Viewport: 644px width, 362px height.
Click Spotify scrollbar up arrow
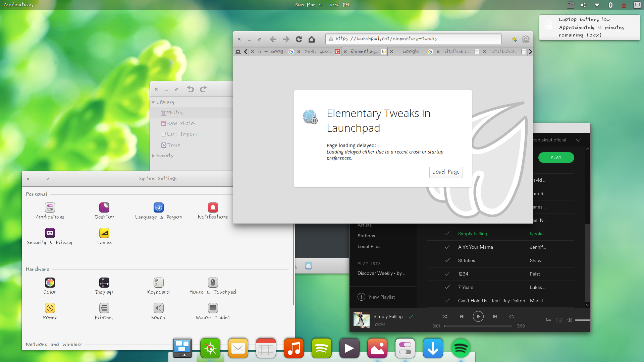(587, 148)
